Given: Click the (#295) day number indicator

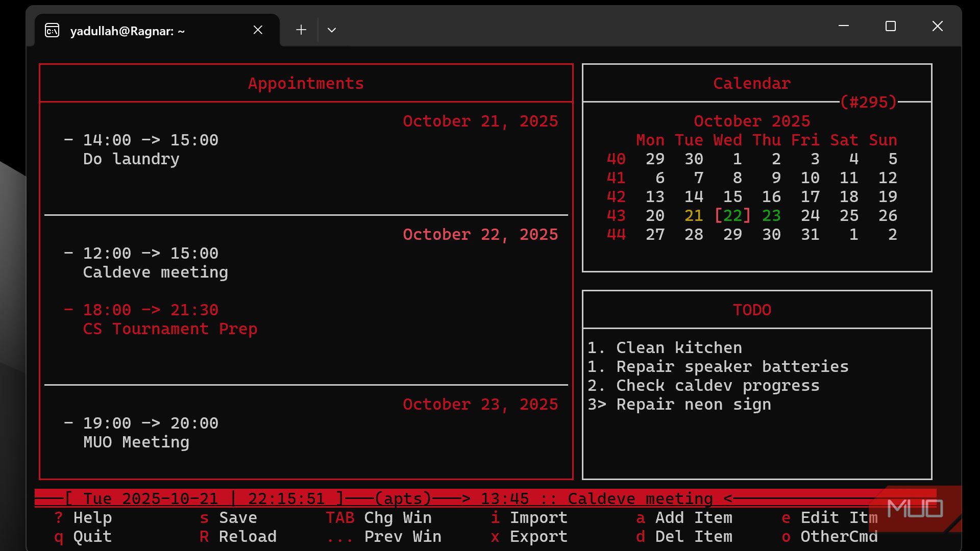Looking at the screenshot, I should pyautogui.click(x=868, y=102).
